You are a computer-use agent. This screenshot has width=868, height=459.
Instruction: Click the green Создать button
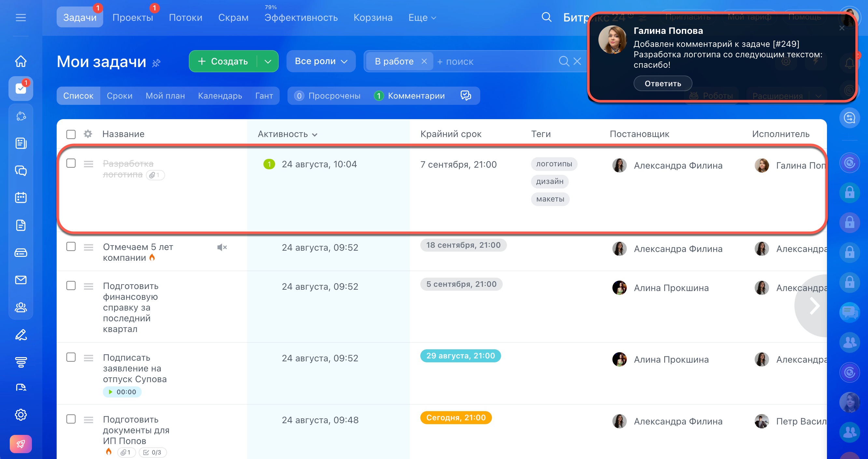coord(223,61)
